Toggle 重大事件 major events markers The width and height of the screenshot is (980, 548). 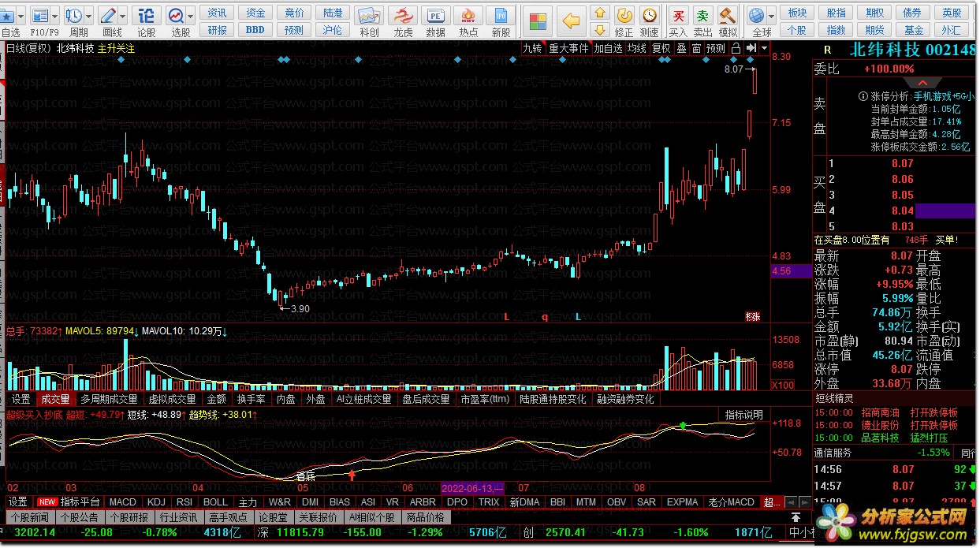pyautogui.click(x=569, y=48)
